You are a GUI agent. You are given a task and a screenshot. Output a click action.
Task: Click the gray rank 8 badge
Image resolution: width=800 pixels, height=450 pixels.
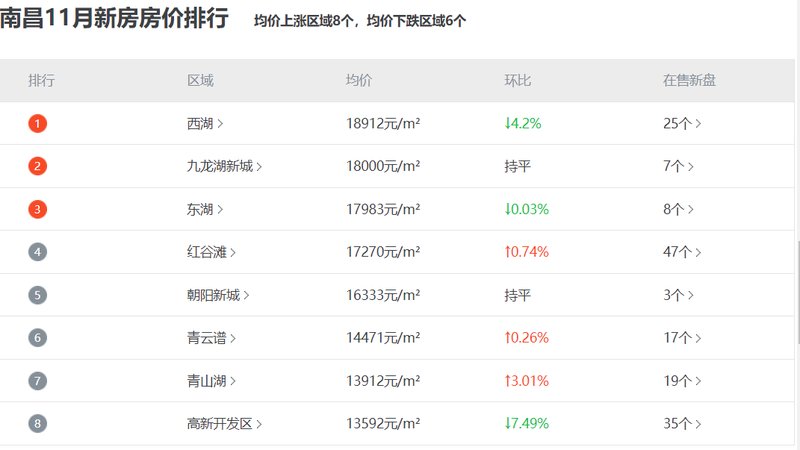click(37, 423)
